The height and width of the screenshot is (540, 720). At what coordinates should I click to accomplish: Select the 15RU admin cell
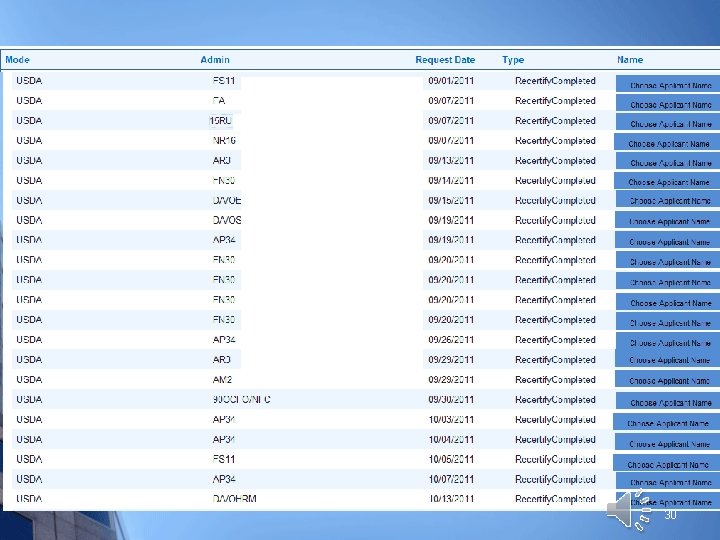click(x=221, y=121)
